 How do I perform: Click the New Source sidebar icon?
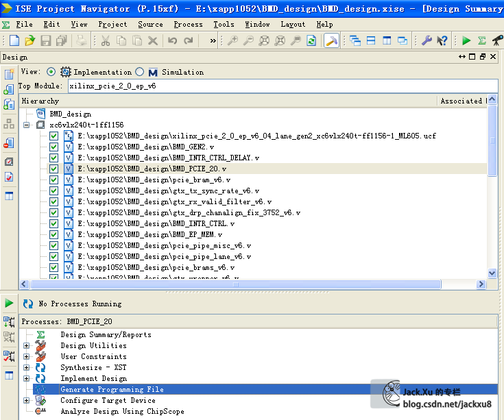(x=9, y=73)
